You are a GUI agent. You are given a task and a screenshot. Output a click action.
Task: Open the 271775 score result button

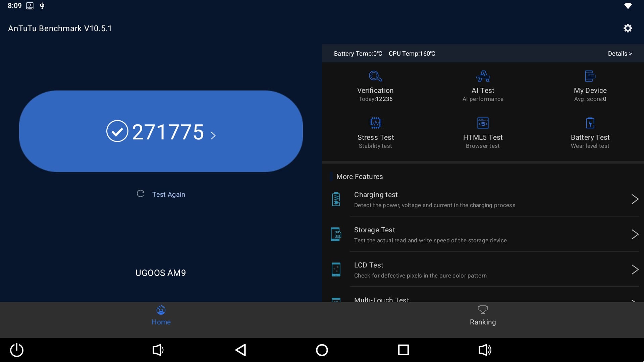coord(161,131)
